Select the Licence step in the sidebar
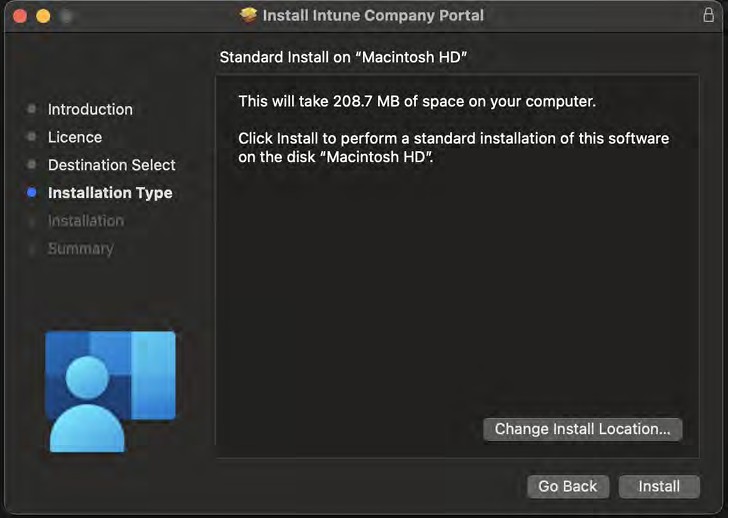 [x=75, y=137]
